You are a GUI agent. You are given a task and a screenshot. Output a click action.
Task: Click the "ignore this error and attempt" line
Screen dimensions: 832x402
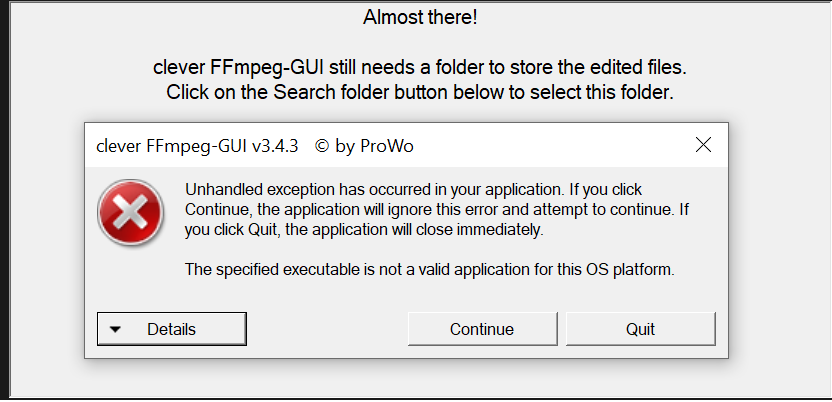[x=432, y=210]
